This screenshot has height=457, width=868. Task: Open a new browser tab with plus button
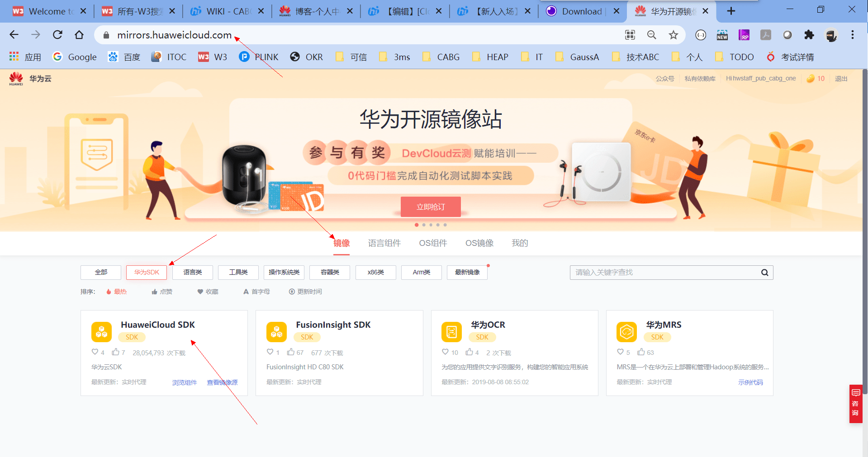(731, 11)
